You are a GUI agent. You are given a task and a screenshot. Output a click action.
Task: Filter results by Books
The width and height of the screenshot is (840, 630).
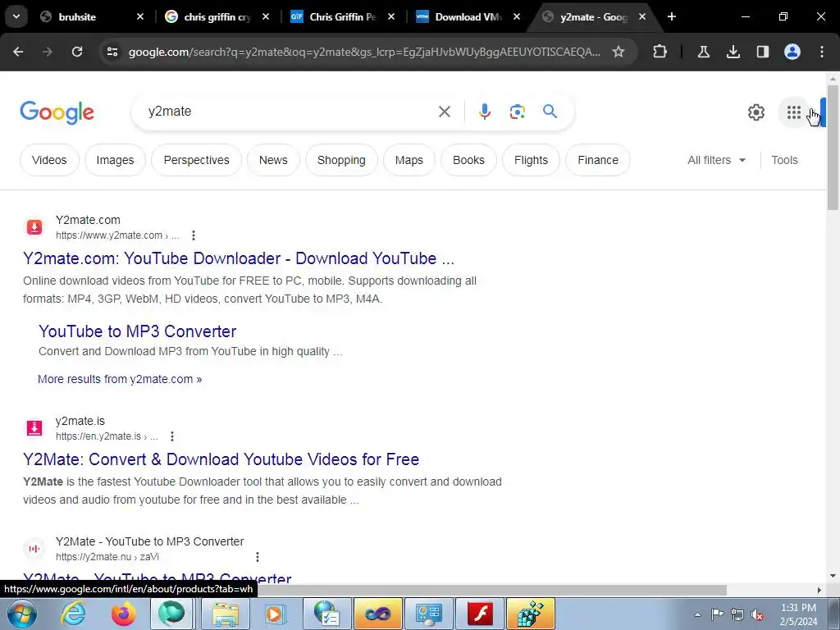(468, 160)
